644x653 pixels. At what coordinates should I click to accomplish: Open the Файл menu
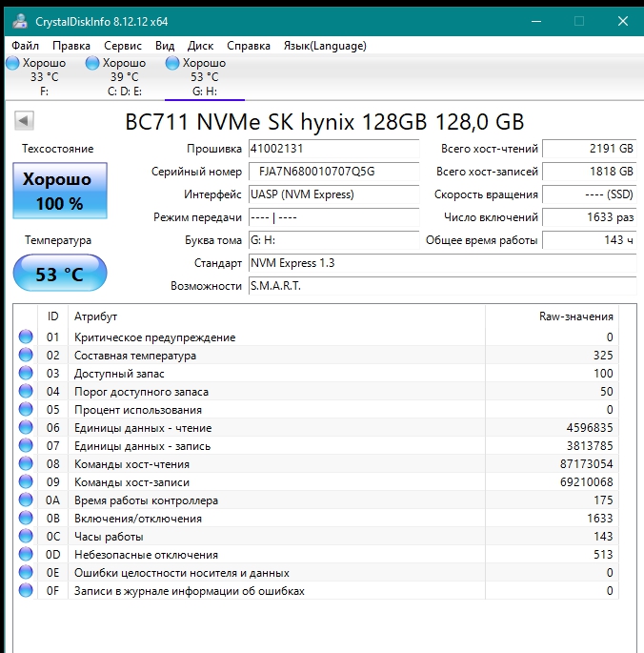(25, 46)
